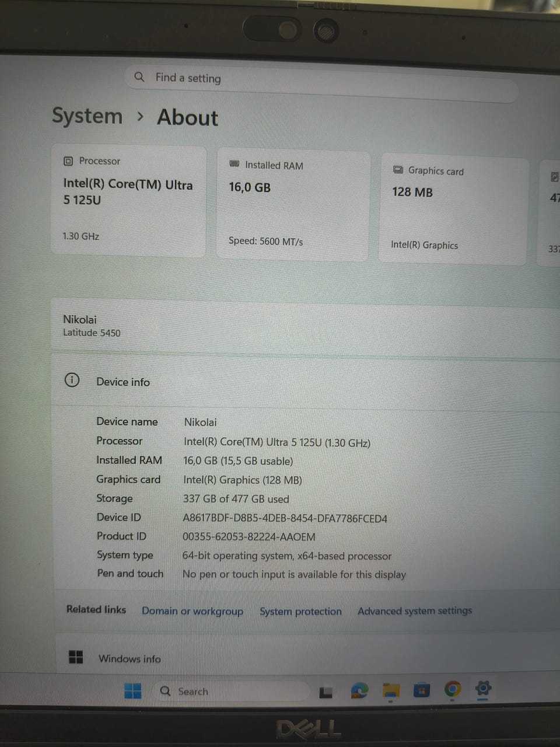Click the Pen and touch label
Screen dimensions: 560x747
130,573
